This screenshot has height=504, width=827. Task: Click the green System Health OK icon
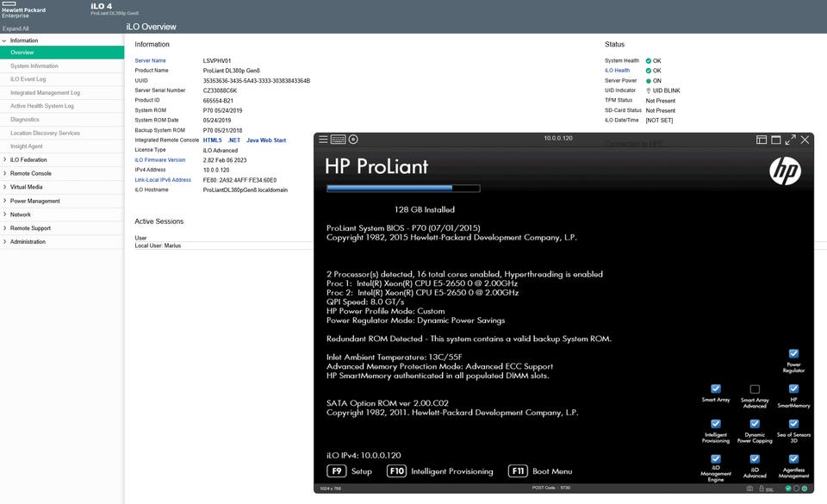click(648, 61)
